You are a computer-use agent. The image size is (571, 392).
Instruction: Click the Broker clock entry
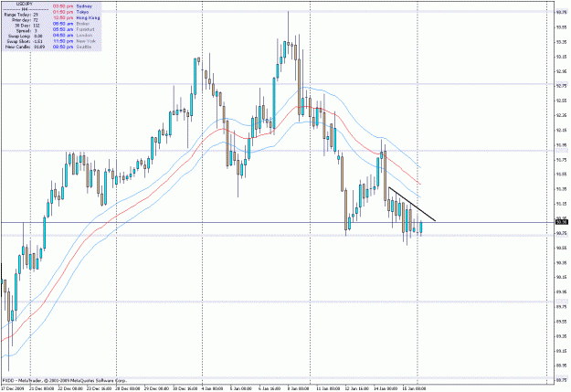pyautogui.click(x=70, y=24)
